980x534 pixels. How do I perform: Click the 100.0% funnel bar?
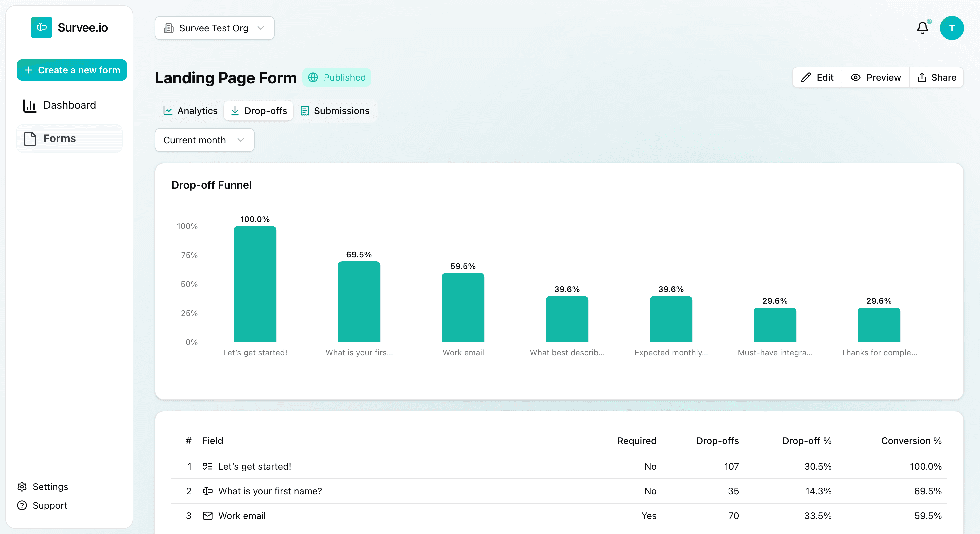pyautogui.click(x=255, y=284)
